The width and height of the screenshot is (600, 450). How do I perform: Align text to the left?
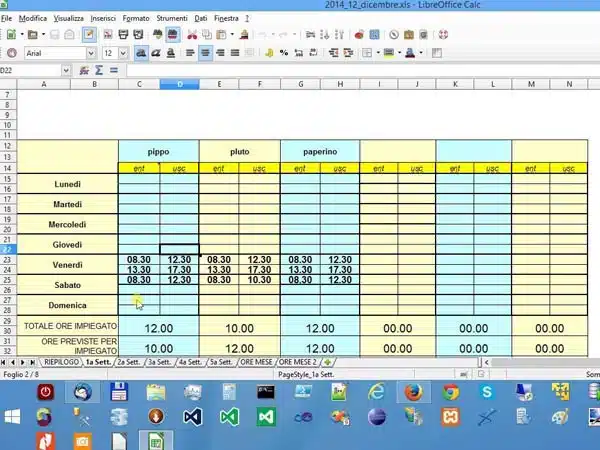point(189,53)
